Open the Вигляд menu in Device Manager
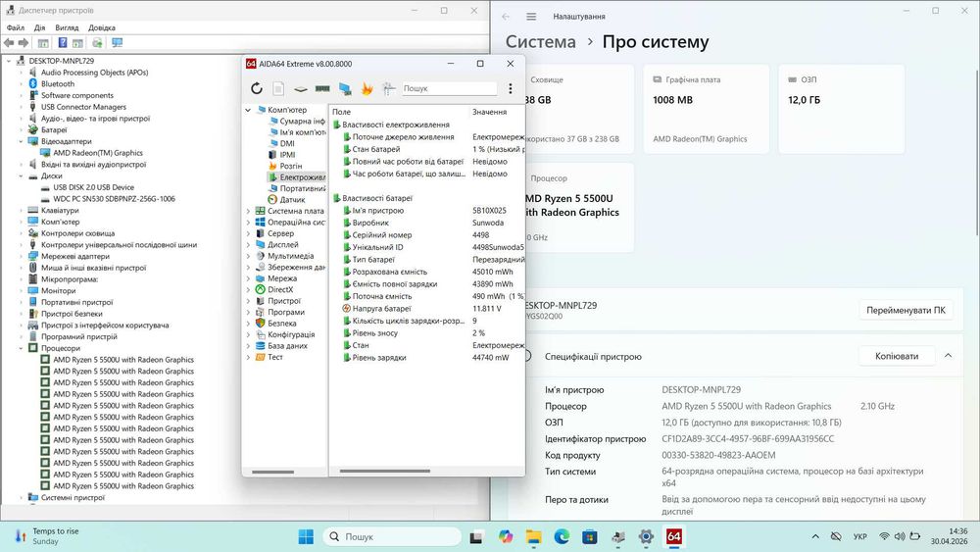The image size is (980, 552). click(67, 27)
